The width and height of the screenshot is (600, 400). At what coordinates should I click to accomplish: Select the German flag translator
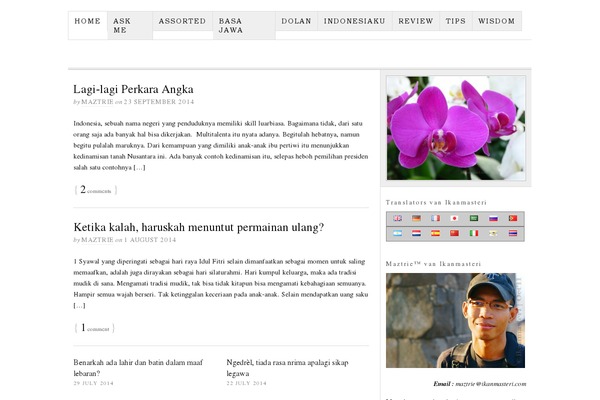pyautogui.click(x=416, y=218)
